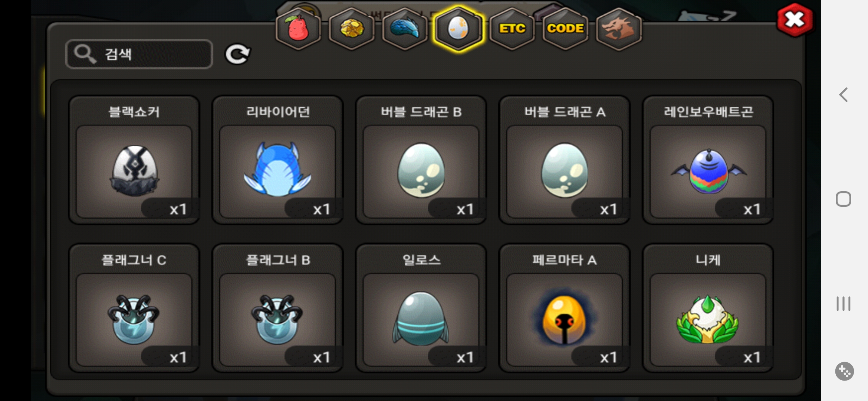Image resolution: width=868 pixels, height=401 pixels.
Task: Select the 리바이어던 egg item
Action: pos(277,160)
